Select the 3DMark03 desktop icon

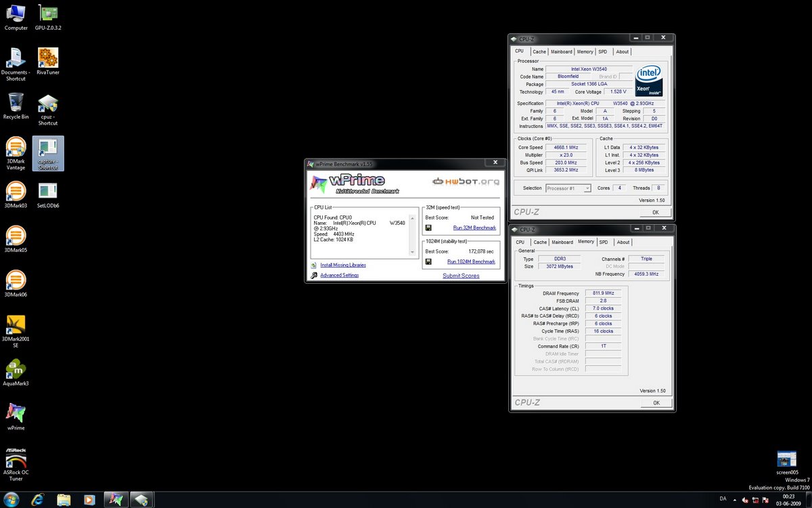pos(16,195)
